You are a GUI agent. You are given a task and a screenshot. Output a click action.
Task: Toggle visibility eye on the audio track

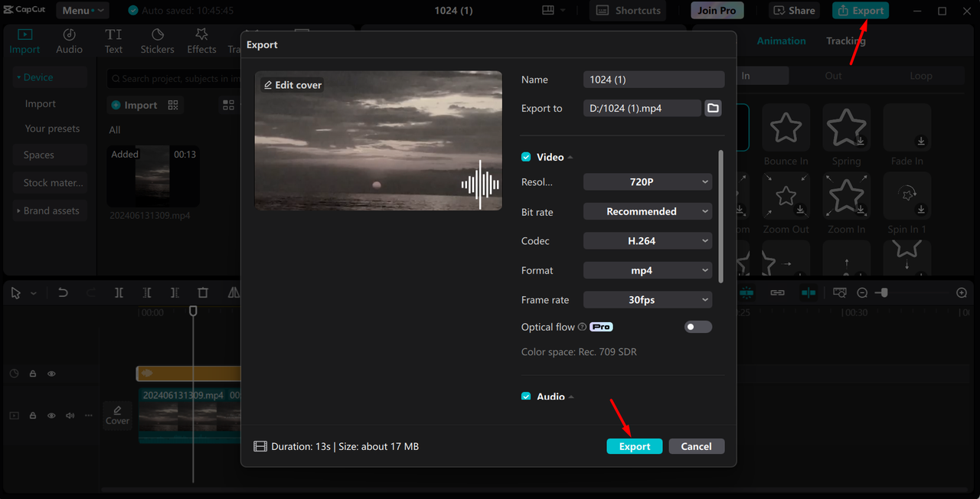51,373
